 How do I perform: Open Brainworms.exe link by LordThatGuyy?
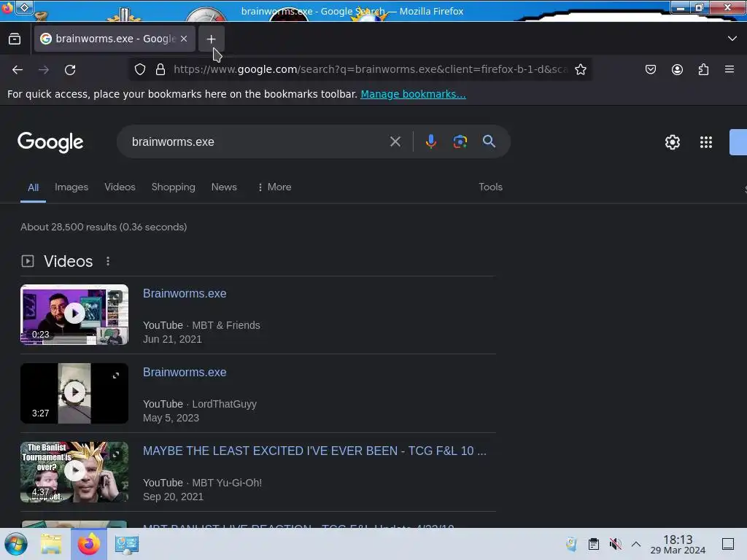point(185,372)
